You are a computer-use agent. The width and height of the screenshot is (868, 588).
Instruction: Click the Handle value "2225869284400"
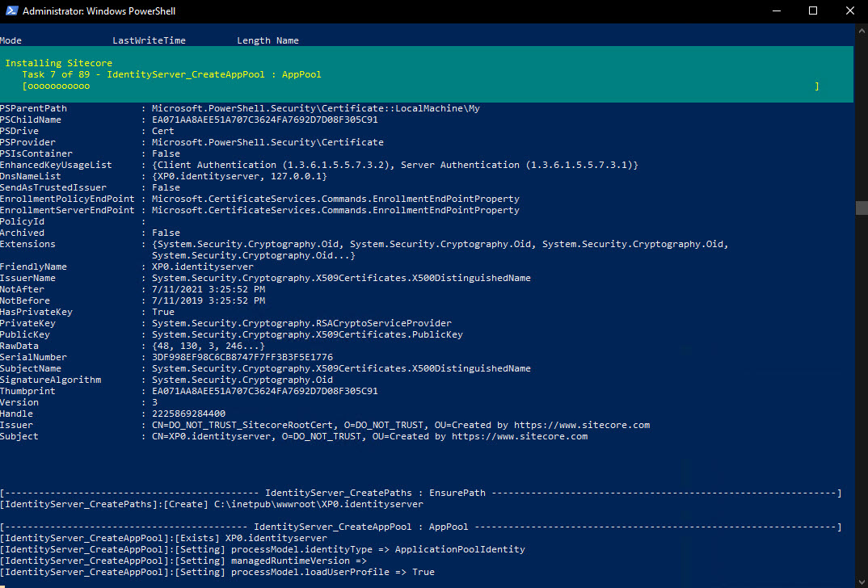[189, 414]
